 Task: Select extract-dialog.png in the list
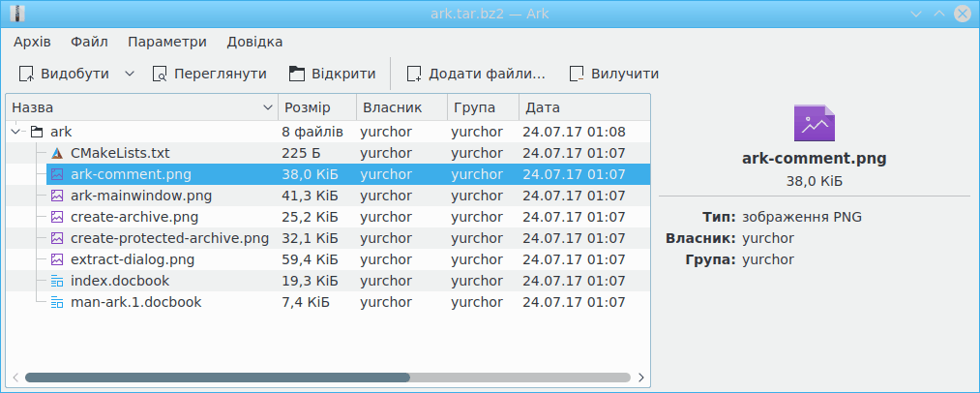tap(133, 259)
